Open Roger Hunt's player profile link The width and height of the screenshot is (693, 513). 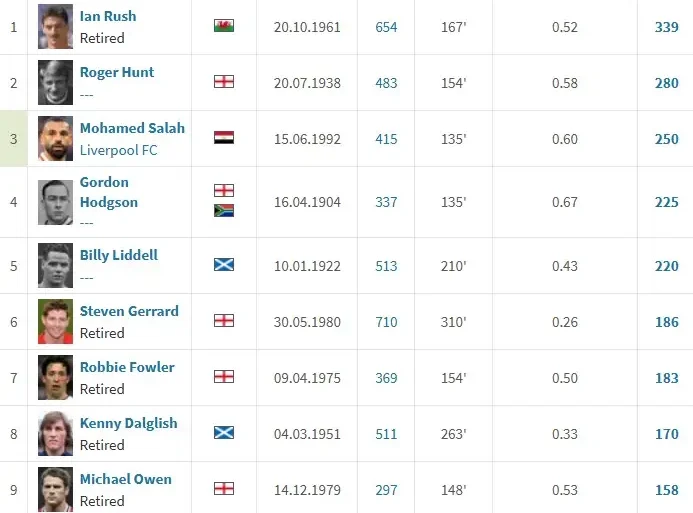point(117,72)
